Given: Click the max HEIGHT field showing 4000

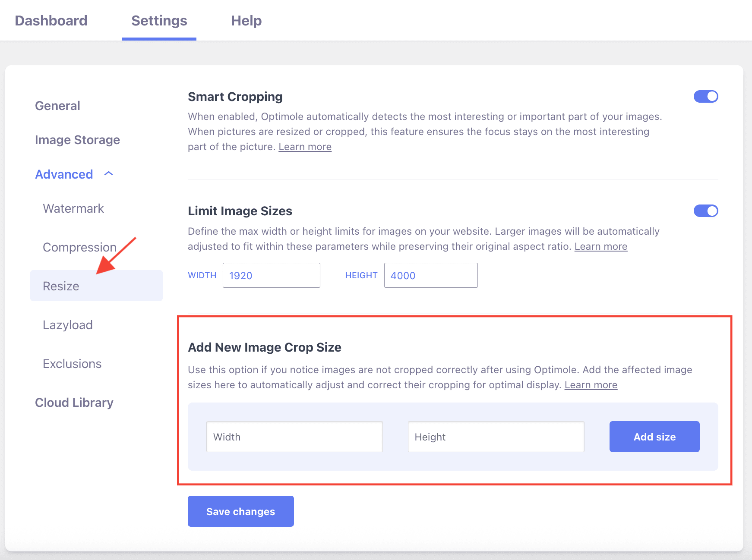Looking at the screenshot, I should (x=430, y=275).
